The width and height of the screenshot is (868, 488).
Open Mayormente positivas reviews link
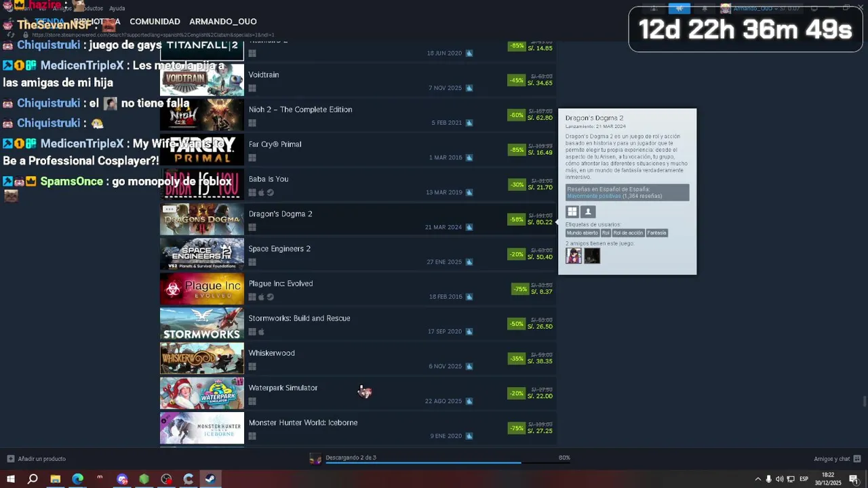[x=594, y=196]
